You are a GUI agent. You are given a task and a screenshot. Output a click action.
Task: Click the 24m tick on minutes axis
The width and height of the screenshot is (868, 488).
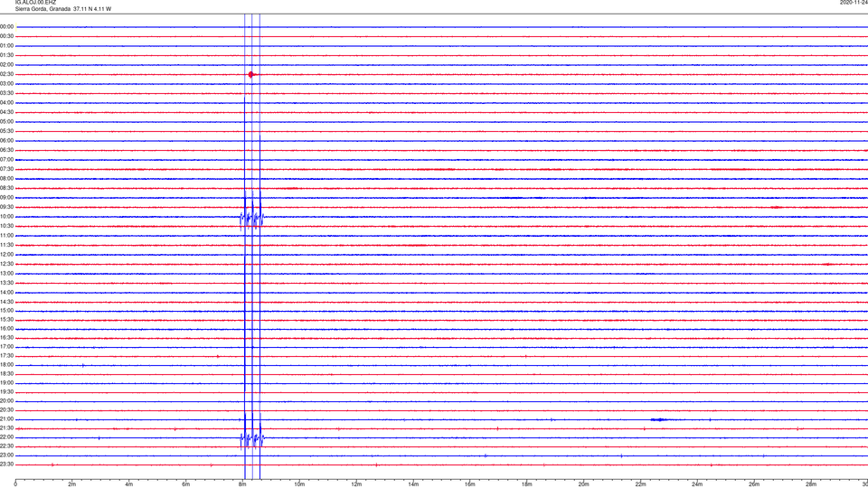697,484
